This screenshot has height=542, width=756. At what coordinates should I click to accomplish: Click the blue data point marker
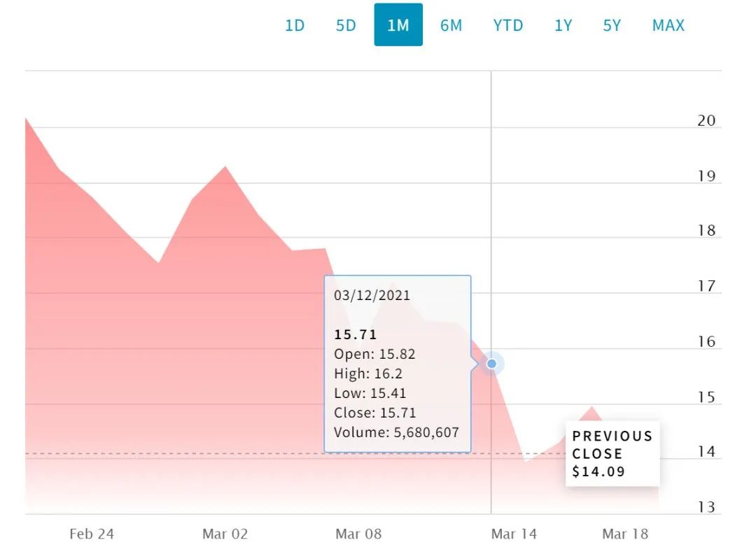491,364
